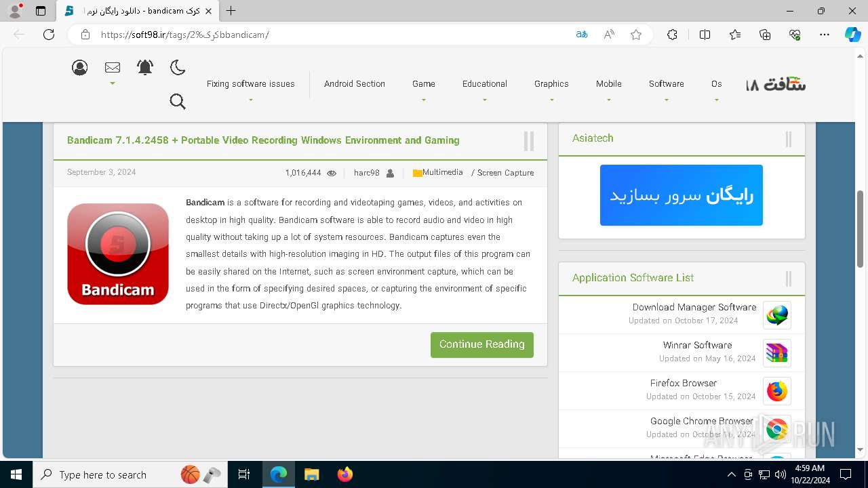Click the page vertical scrollbar thumb

[x=860, y=229]
